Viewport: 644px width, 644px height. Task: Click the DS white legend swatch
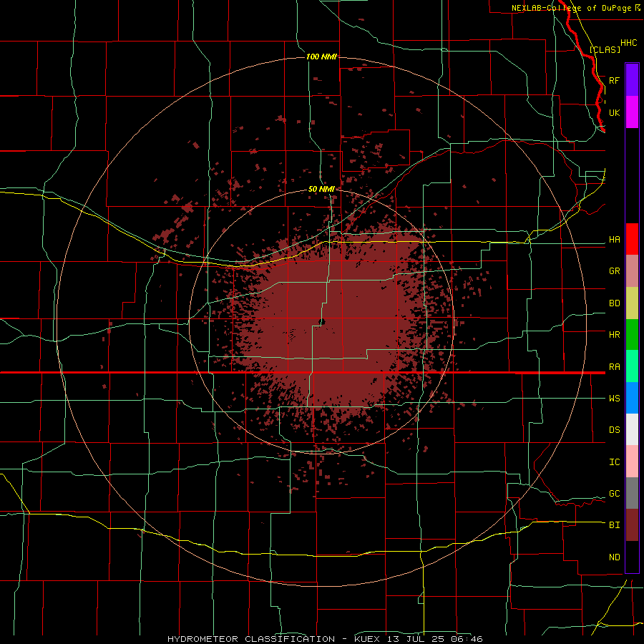click(632, 429)
